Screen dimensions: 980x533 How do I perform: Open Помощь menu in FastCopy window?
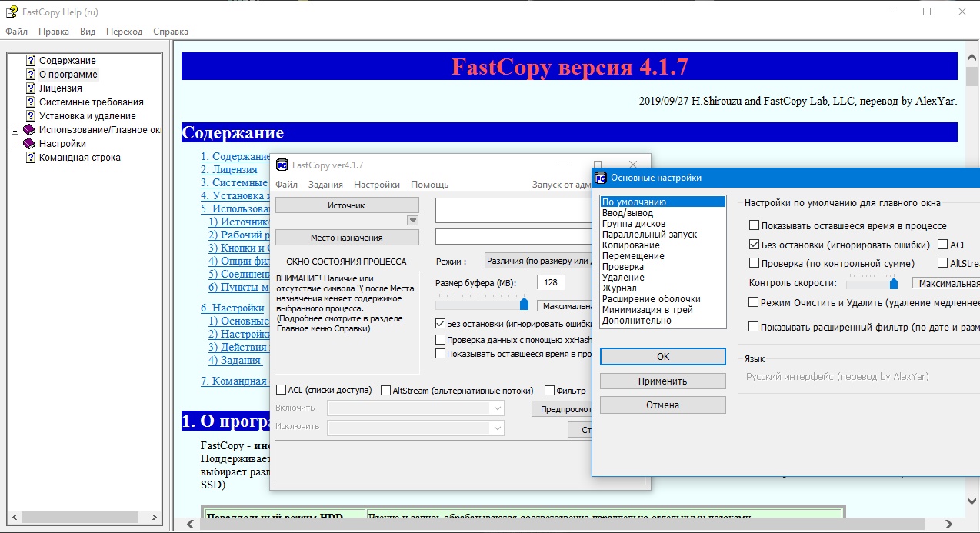point(429,185)
